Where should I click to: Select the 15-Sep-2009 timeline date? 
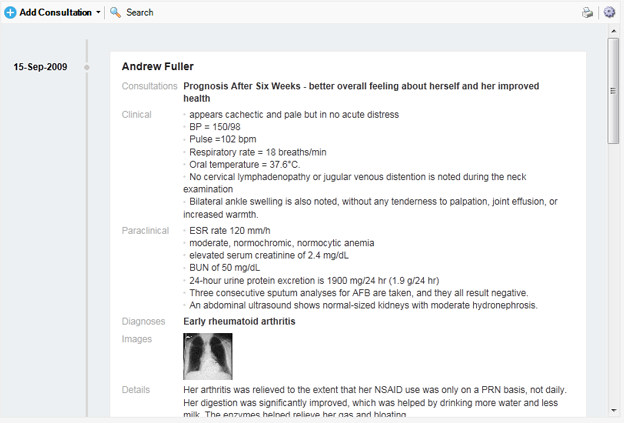click(40, 67)
